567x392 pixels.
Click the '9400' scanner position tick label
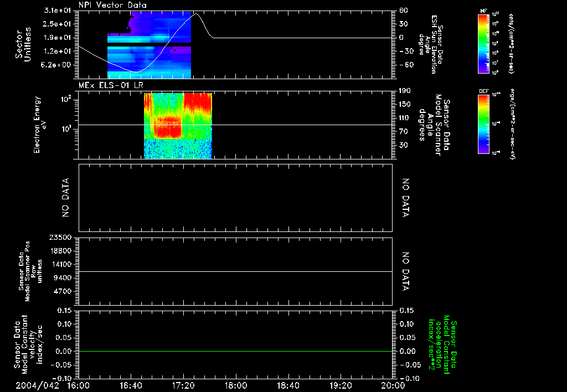62,278
